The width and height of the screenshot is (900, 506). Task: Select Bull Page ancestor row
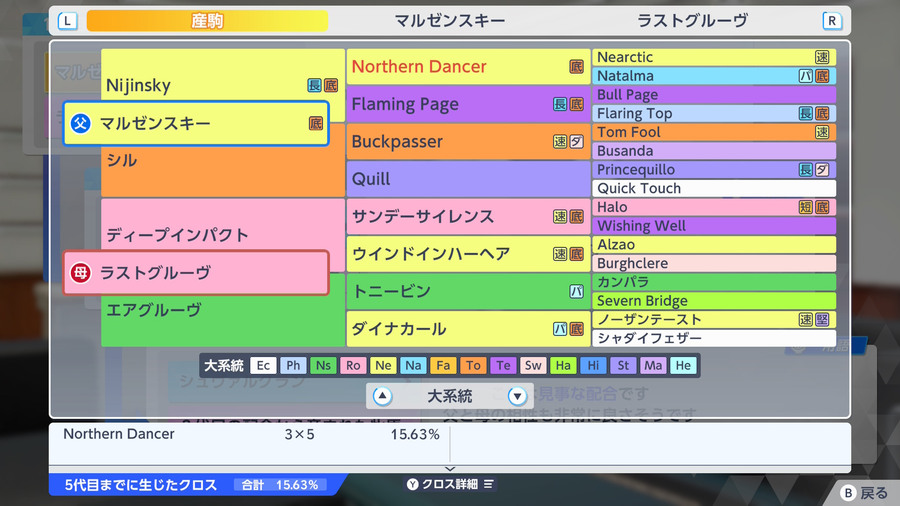click(x=714, y=95)
